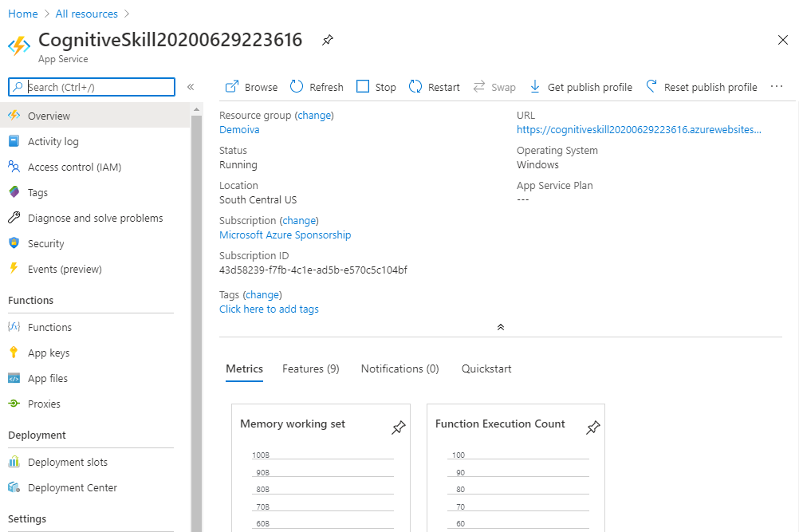Pin the Memory working set chart
This screenshot has height=532, width=799.
click(x=398, y=428)
